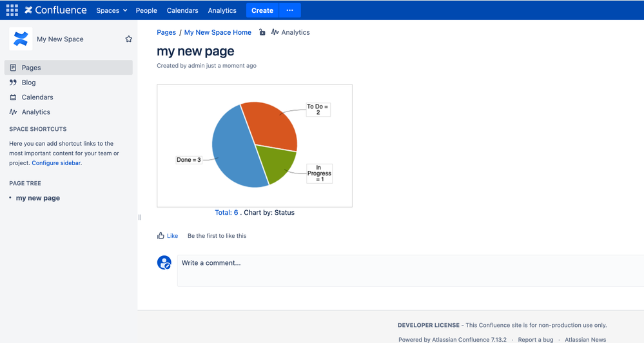
Task: Open the app switcher grid icon
Action: (12, 10)
